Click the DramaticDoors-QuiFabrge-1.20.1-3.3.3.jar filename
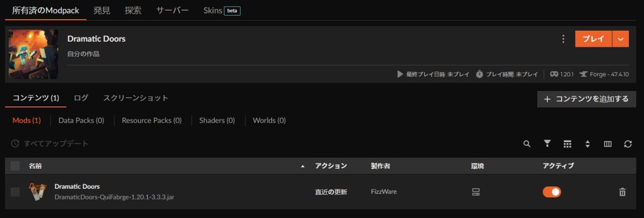 click(114, 197)
